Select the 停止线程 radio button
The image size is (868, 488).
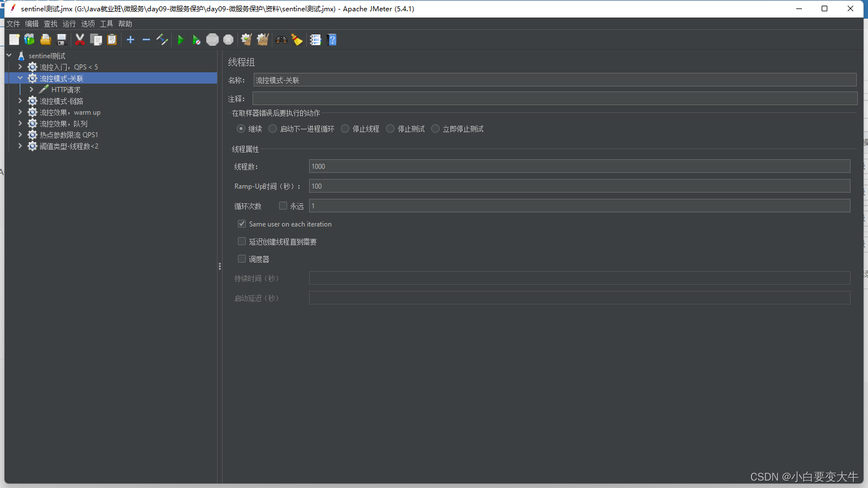[x=345, y=129]
